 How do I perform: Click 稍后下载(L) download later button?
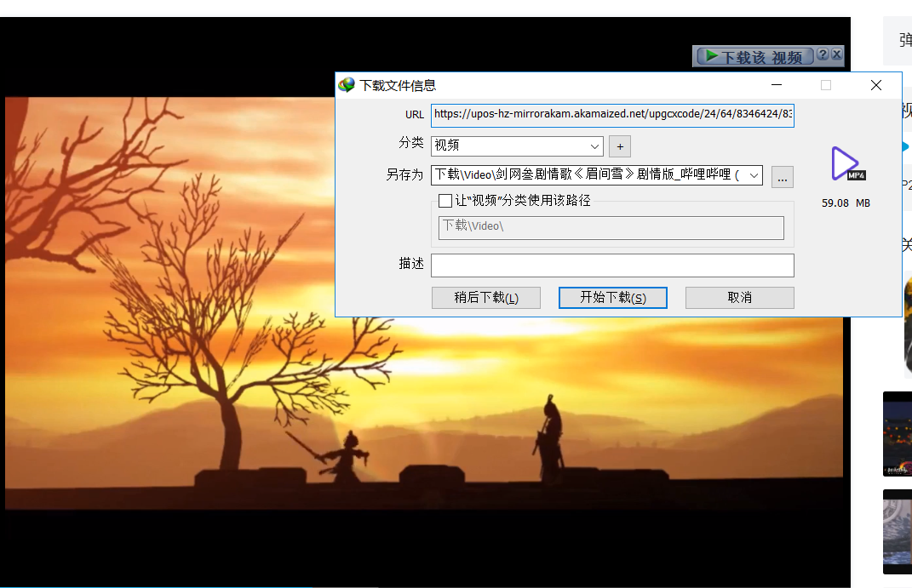[x=486, y=298]
